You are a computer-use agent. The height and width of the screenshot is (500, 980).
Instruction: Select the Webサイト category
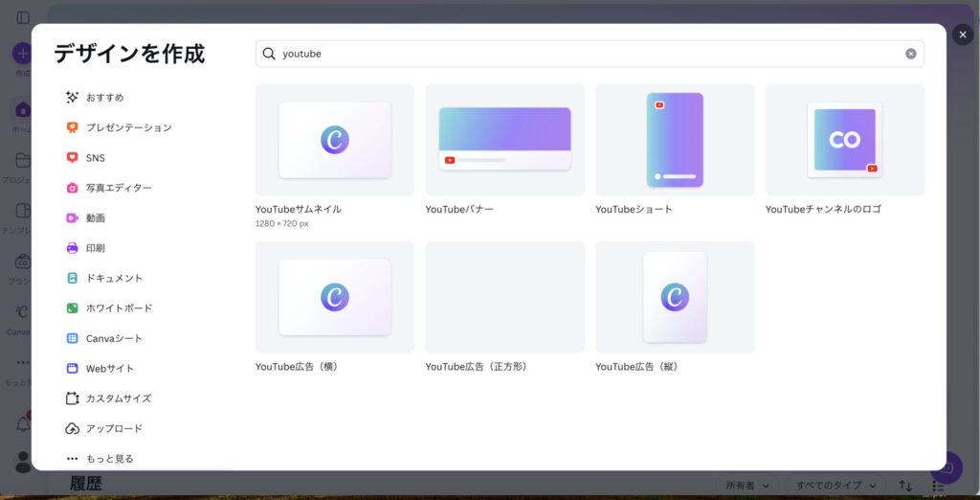tap(109, 368)
